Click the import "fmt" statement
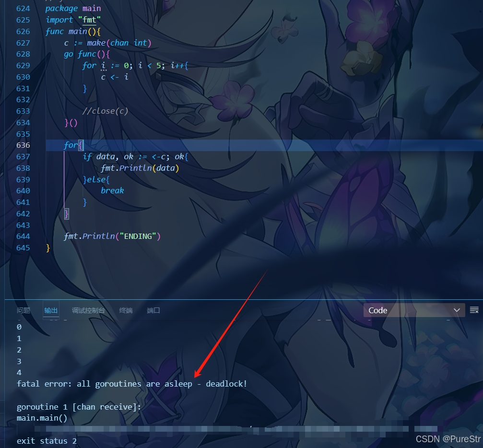The height and width of the screenshot is (448, 483). (73, 20)
